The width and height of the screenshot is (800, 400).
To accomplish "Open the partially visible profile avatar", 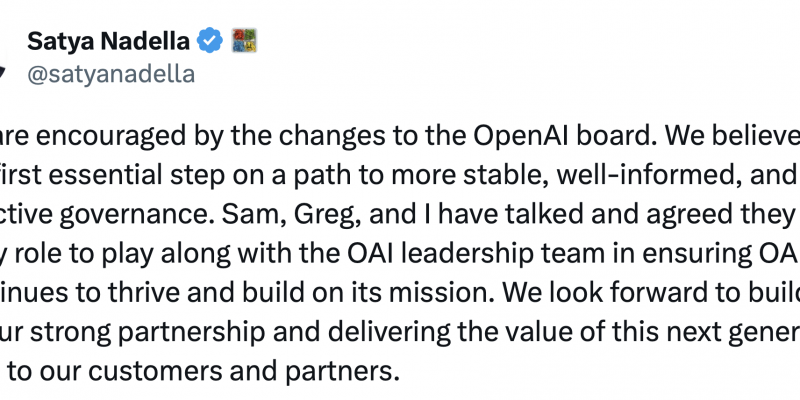I will [3, 71].
